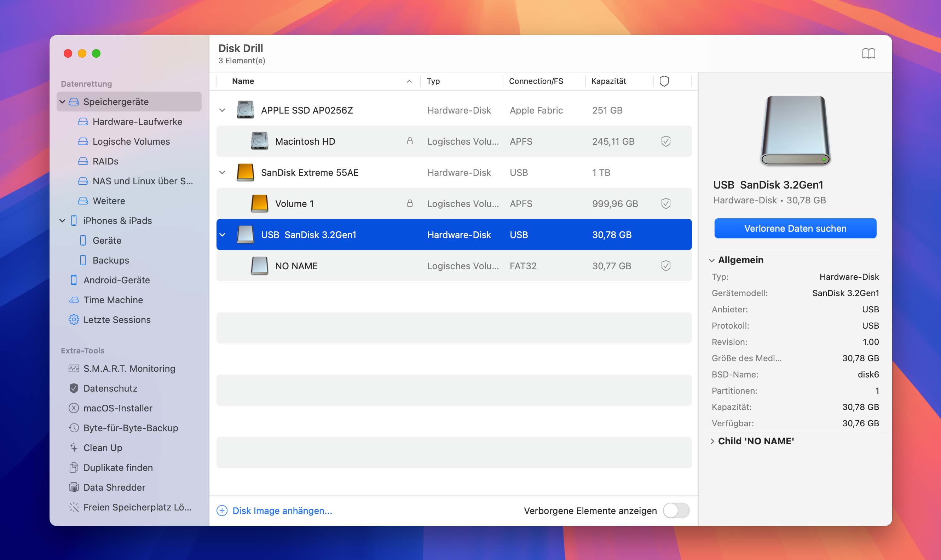Select Time Machine in sidebar
Screen dimensions: 941x560
pos(113,300)
